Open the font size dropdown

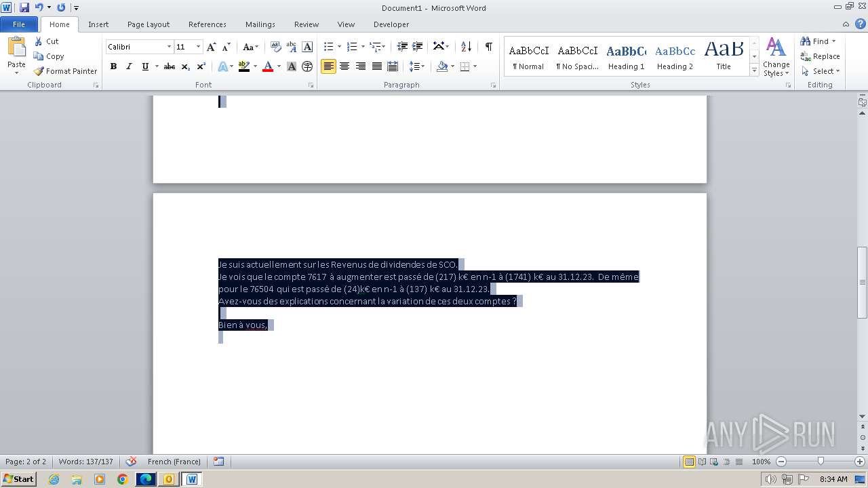coord(198,47)
